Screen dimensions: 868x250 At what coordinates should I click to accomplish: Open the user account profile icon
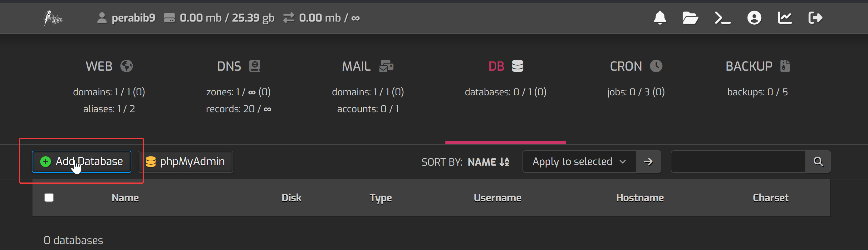[754, 18]
